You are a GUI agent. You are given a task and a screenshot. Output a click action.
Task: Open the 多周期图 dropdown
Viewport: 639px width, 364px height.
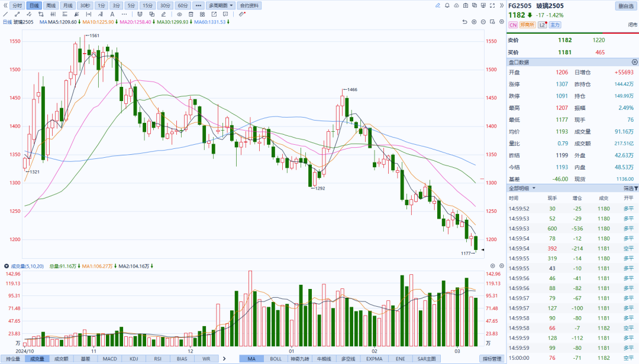[x=221, y=6]
